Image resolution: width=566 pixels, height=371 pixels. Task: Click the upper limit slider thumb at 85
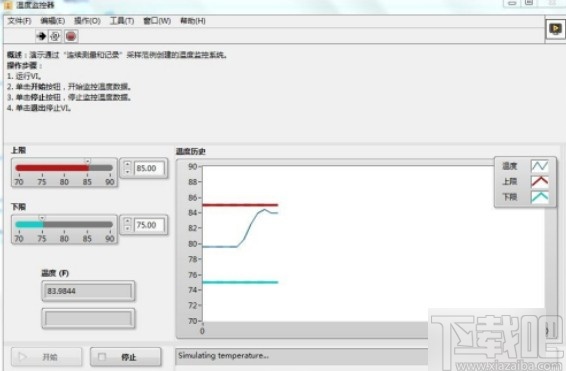(87, 161)
